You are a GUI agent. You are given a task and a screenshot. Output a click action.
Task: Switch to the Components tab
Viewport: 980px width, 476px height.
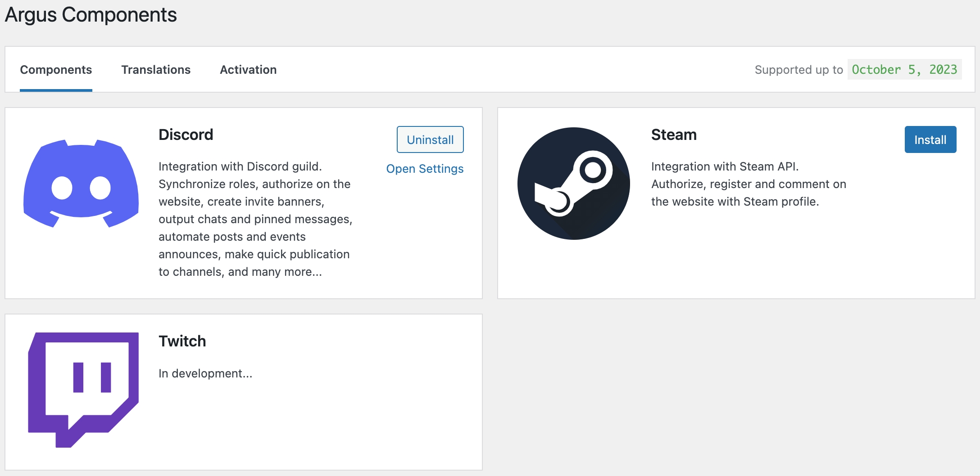[56, 70]
